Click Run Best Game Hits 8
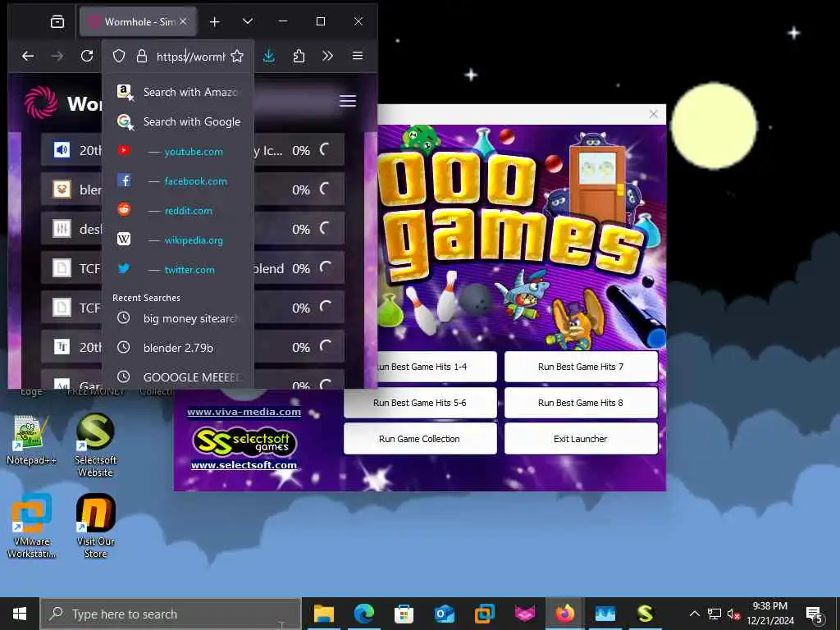The image size is (840, 630). pyautogui.click(x=581, y=402)
